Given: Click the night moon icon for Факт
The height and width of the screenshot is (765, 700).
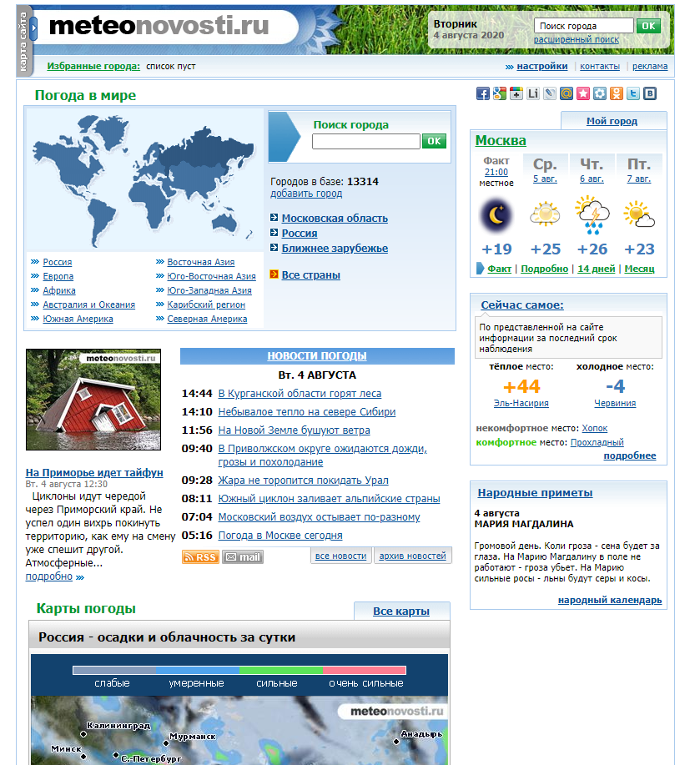Looking at the screenshot, I should [x=496, y=215].
